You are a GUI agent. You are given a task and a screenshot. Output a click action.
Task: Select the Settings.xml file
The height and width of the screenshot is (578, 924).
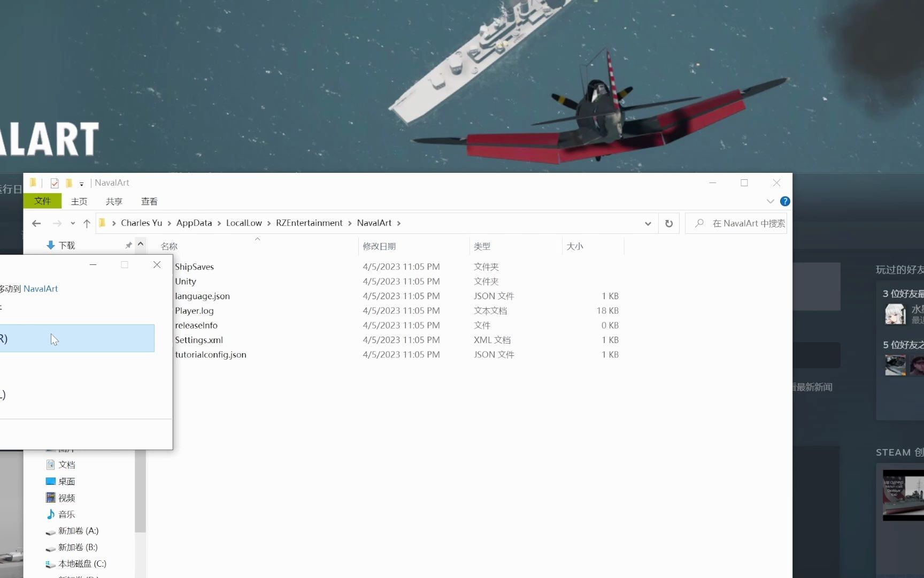(199, 340)
